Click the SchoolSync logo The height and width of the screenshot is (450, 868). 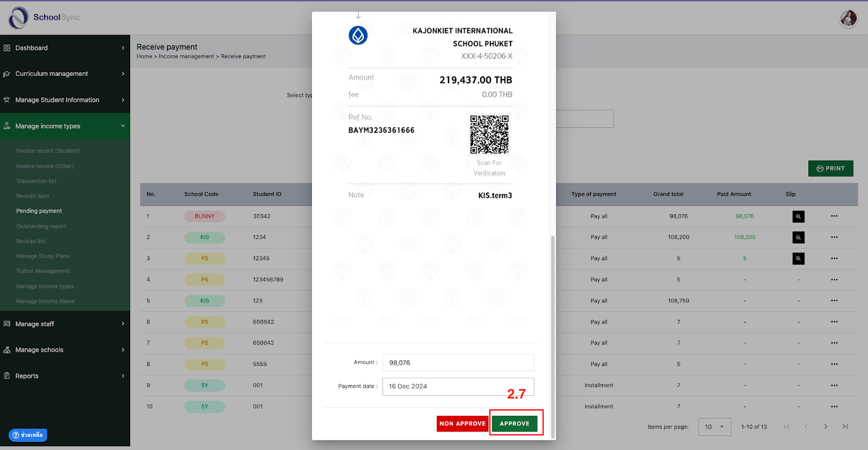click(x=44, y=17)
